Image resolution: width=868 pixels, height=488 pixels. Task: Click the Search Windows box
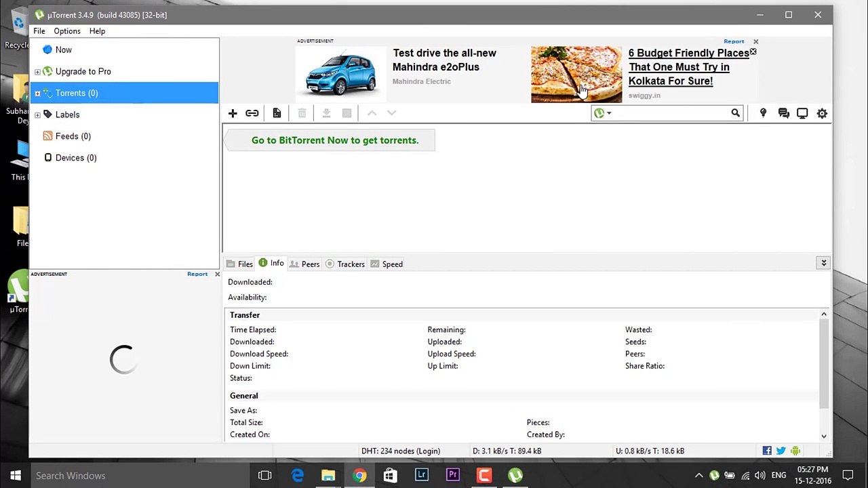pos(140,476)
